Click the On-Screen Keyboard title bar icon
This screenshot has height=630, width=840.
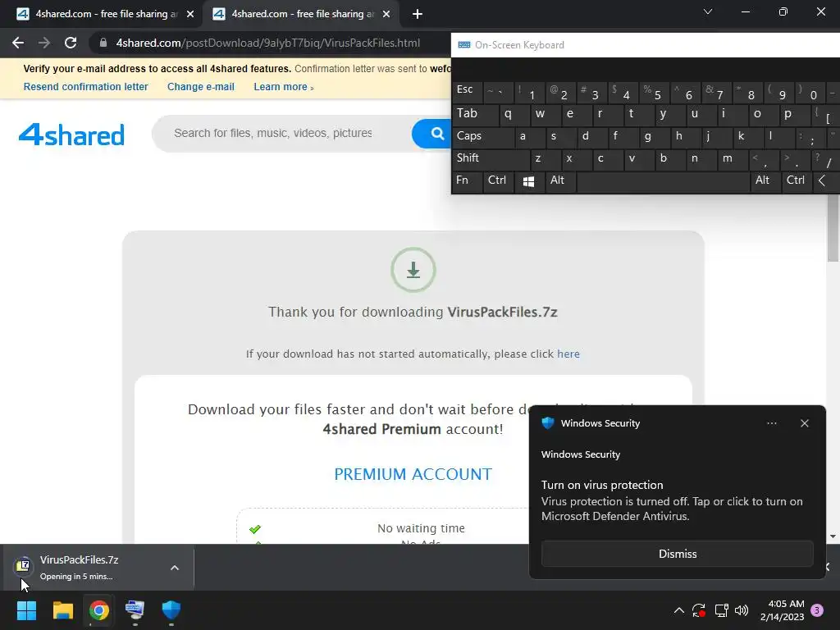tap(464, 45)
